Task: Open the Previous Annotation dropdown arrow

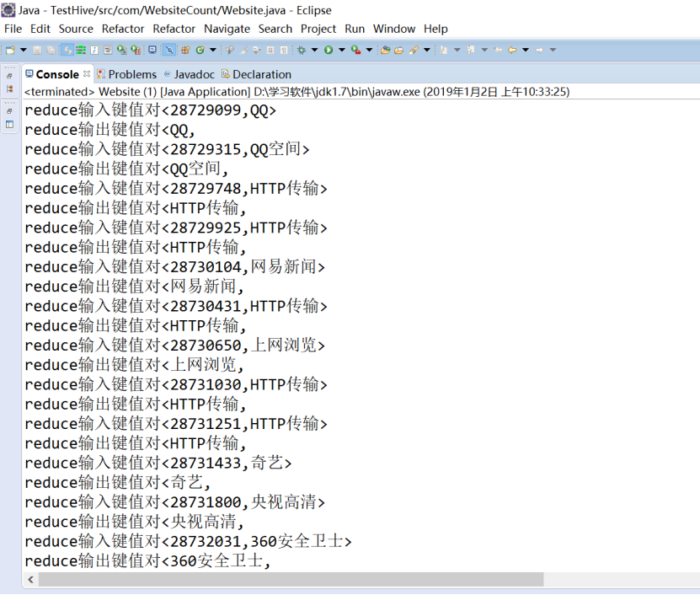Action: (484, 50)
